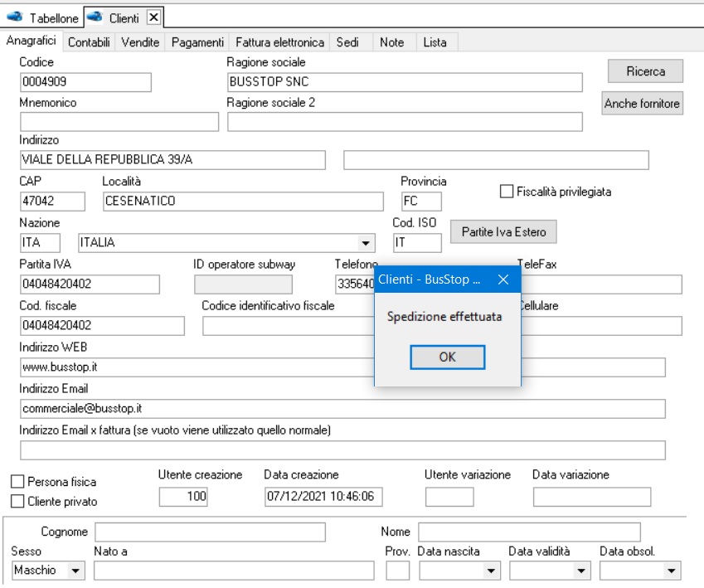Click the Clienti - BusStop dialog title

pyautogui.click(x=430, y=279)
